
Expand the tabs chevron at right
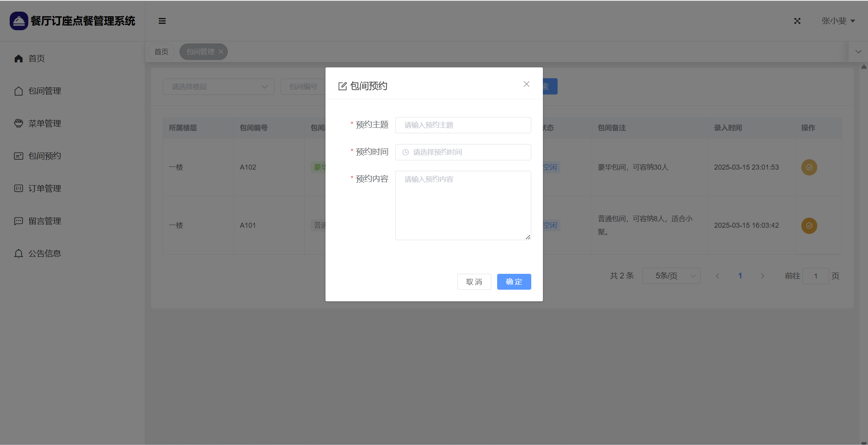point(858,52)
